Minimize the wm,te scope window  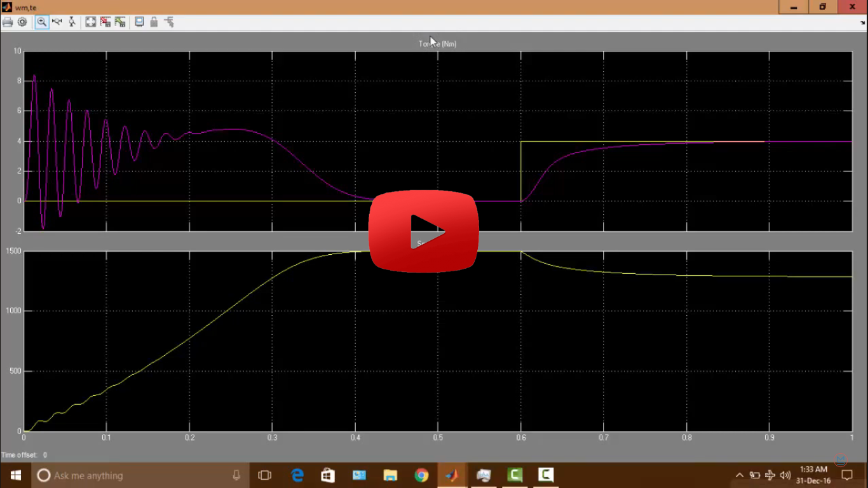coord(794,7)
